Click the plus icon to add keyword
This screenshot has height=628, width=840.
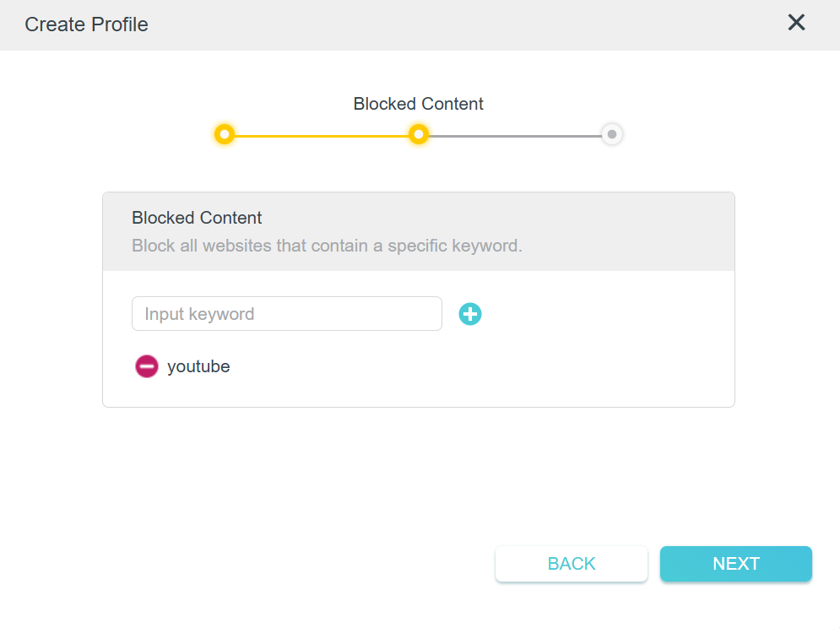point(470,314)
